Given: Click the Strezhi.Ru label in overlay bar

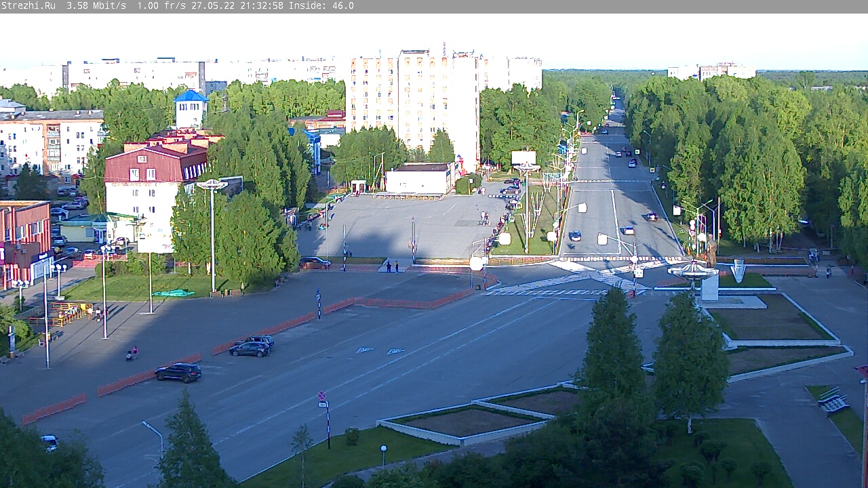Looking at the screenshot, I should pos(28,6).
